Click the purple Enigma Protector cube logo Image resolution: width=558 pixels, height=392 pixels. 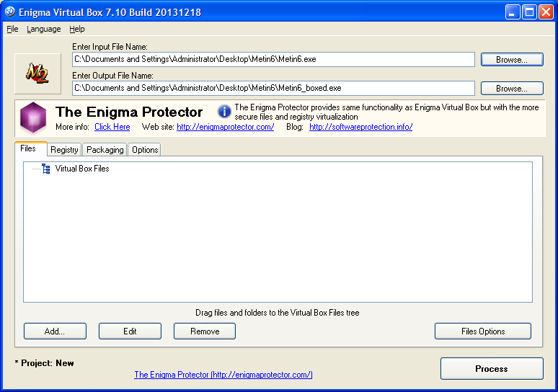click(33, 117)
